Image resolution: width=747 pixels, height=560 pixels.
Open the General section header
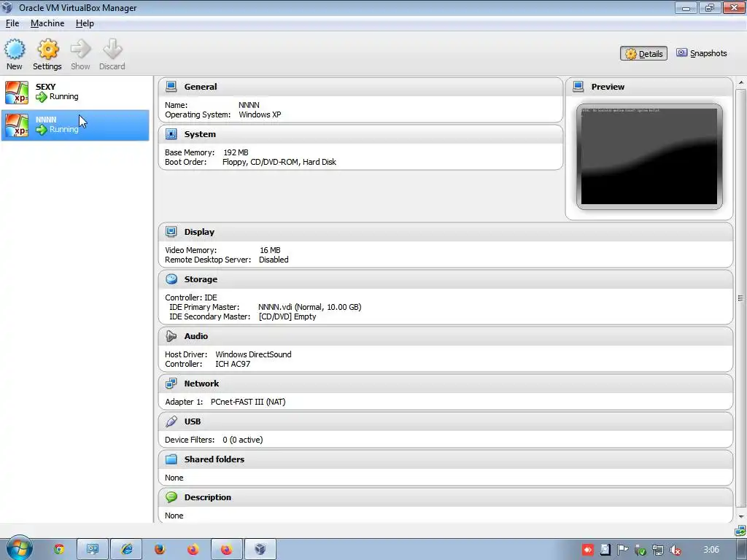(x=360, y=87)
